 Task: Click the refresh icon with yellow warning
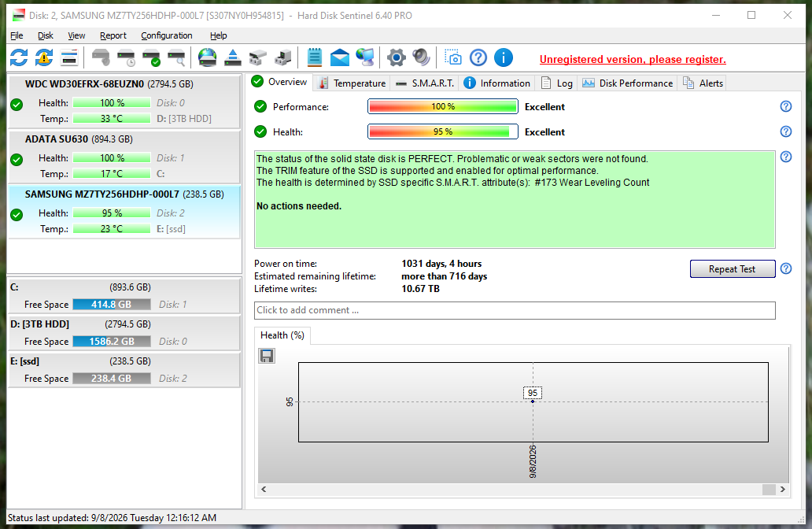[x=44, y=57]
